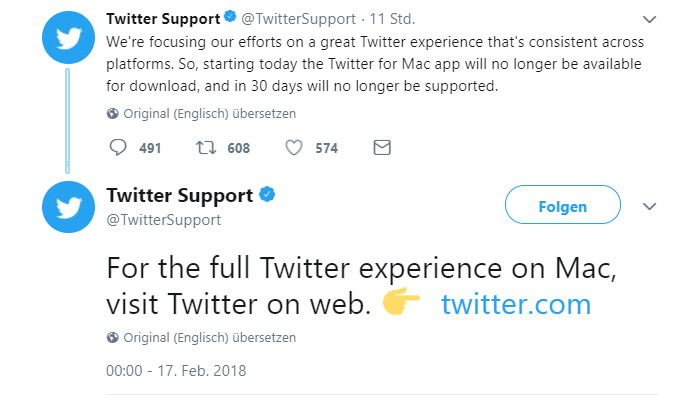The image size is (691, 395).
Task: Like the first tweet with heart icon
Action: tap(294, 148)
